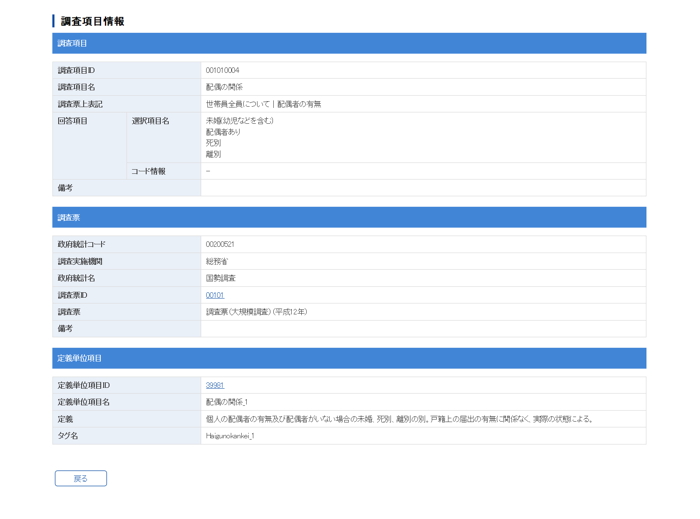Screen dimensions: 700x519
Task: Click the 調査項目 blue section header
Action: 349,43
